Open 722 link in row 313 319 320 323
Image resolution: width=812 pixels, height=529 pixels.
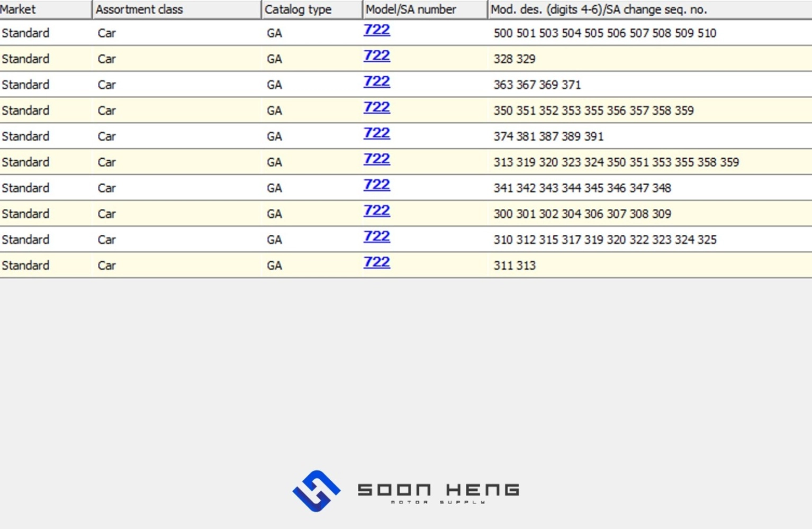coord(376,159)
